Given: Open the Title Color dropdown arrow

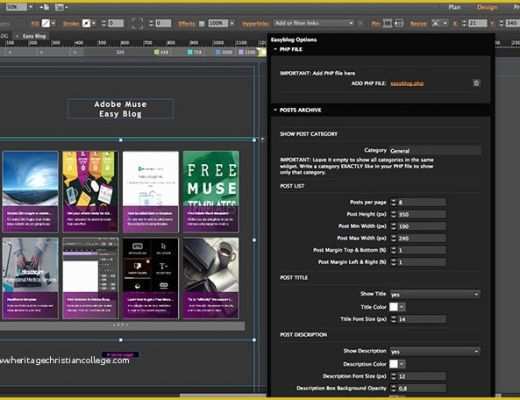Looking at the screenshot, I should point(402,307).
